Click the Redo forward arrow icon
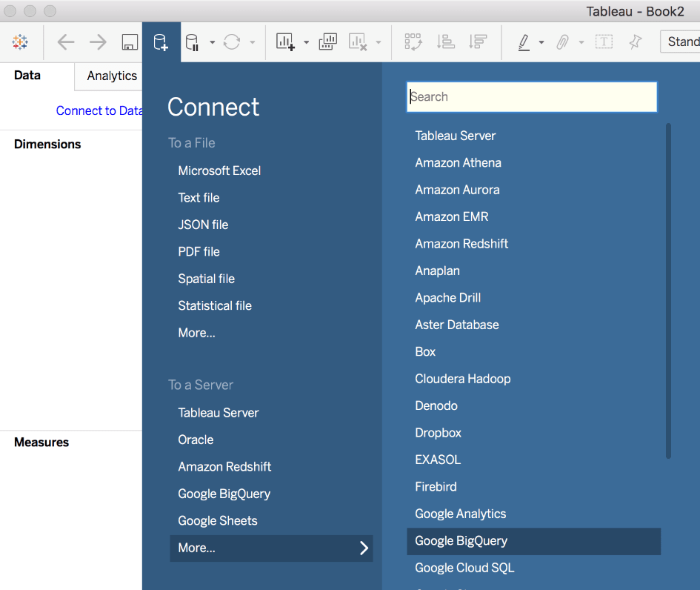 coord(98,42)
